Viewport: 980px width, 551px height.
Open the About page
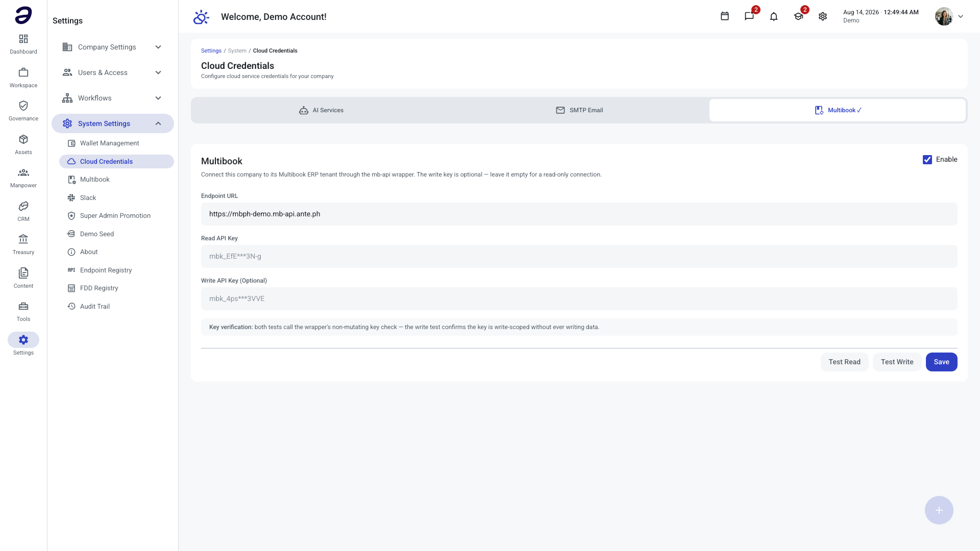[116, 252]
